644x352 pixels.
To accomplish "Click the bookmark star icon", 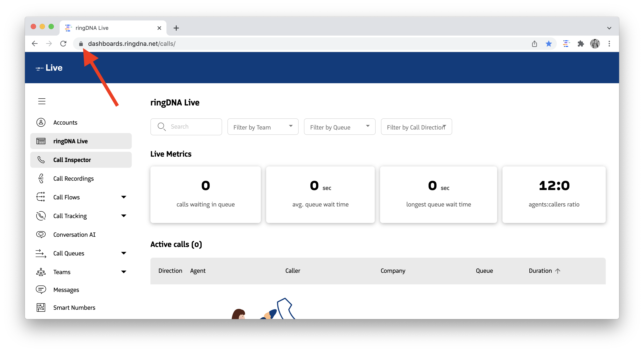I will 549,44.
